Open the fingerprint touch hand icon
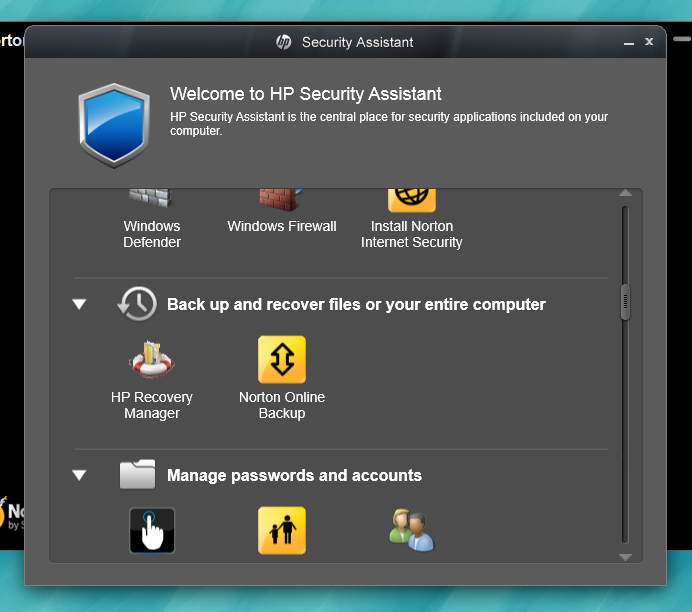 [152, 530]
